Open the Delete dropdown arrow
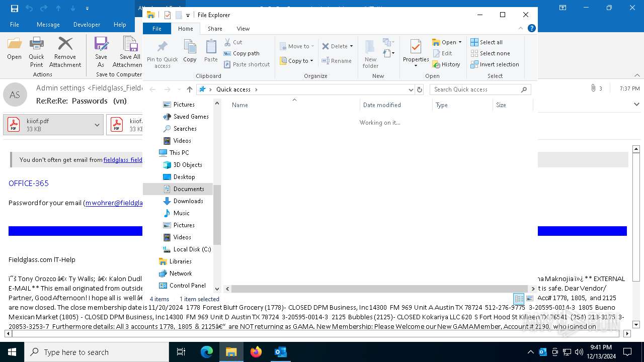This screenshot has width=644, height=362. (x=351, y=46)
